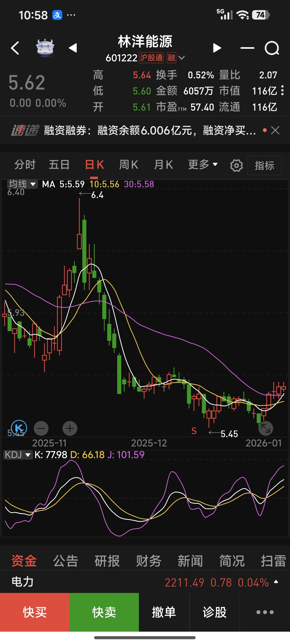This screenshot has width=290, height=644.
Task: Tap the 撤单 cancel order button
Action: 164,612
